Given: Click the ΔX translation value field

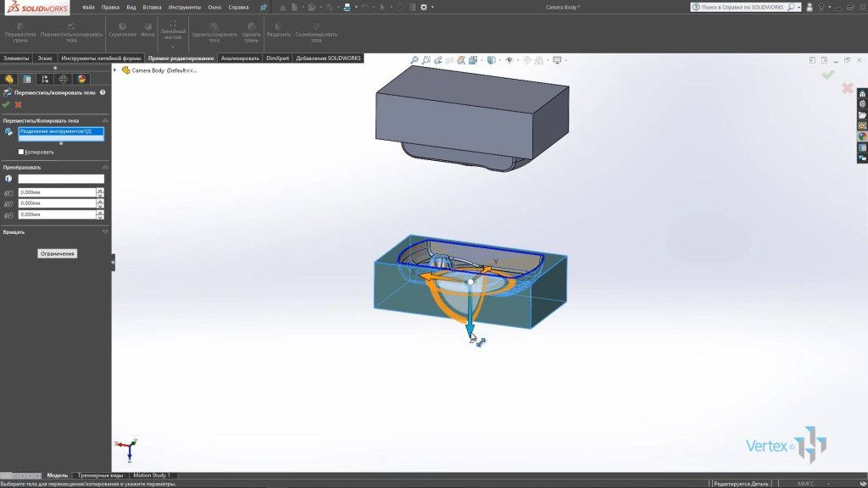Looking at the screenshot, I should 57,192.
